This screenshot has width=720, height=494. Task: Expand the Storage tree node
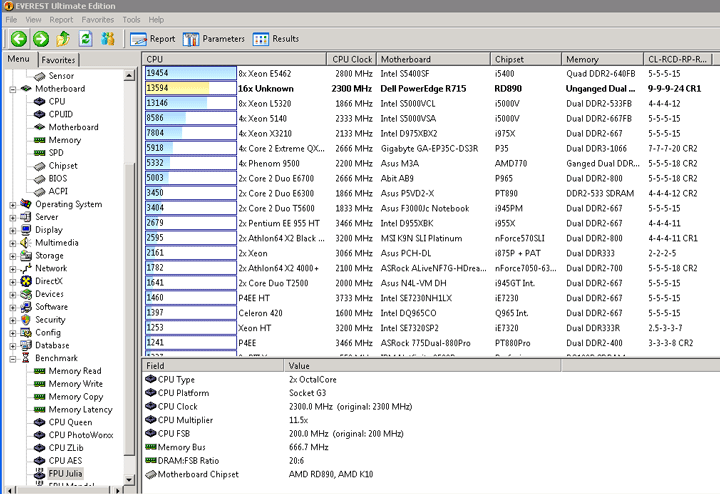[13, 256]
